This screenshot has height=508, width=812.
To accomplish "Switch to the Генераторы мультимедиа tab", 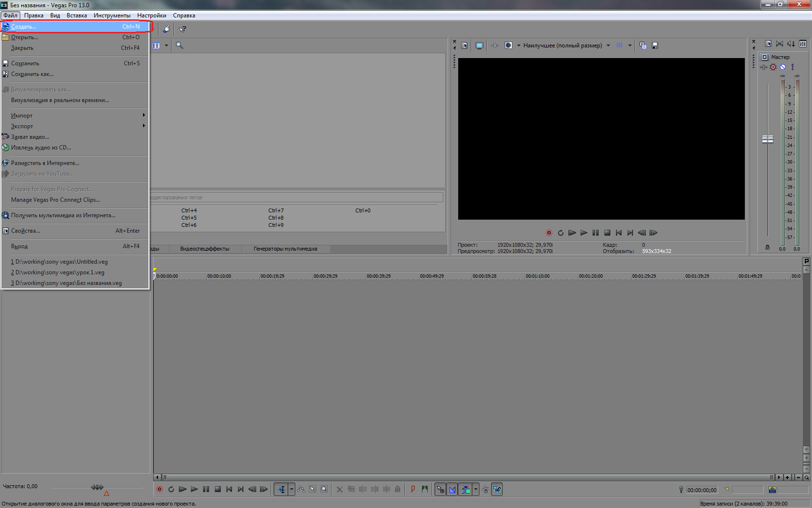I will 285,249.
